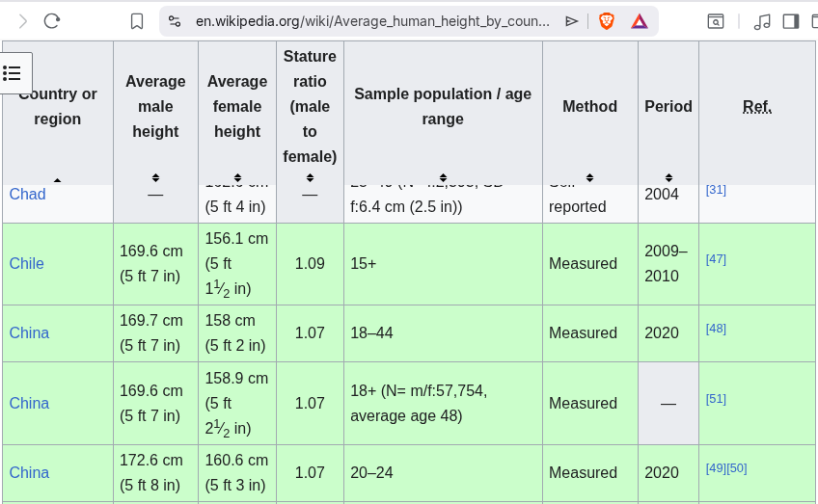The height and width of the screenshot is (504, 818).
Task: Select the 158 cm female height cell
Action: 237,333
